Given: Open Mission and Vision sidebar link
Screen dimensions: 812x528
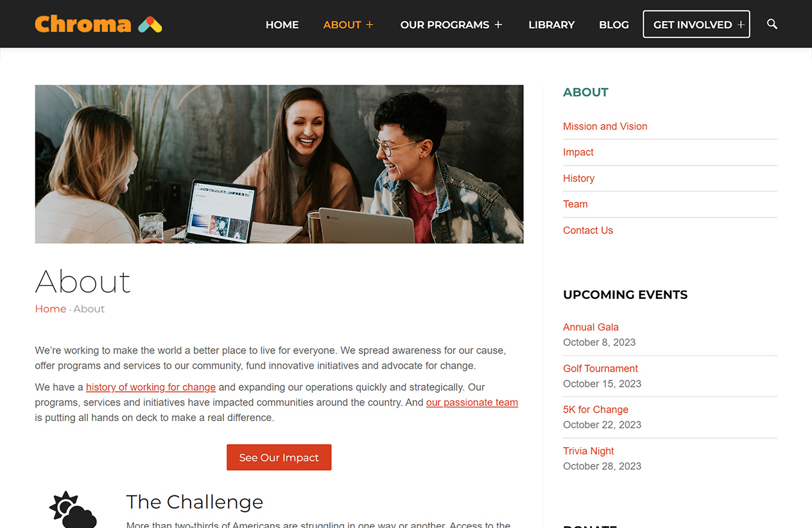Looking at the screenshot, I should click(x=605, y=126).
